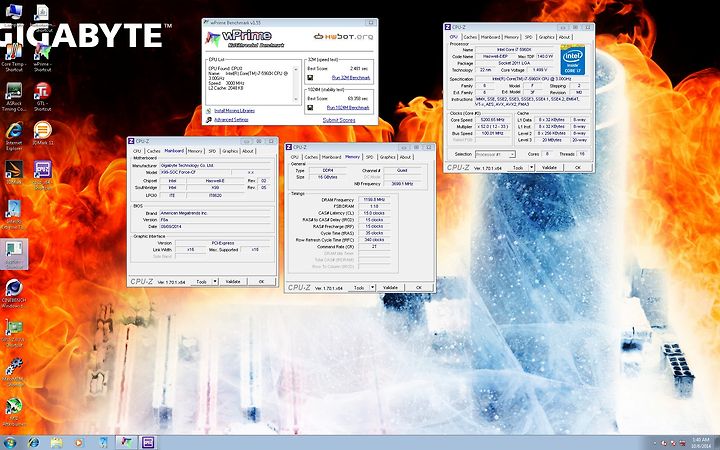The height and width of the screenshot is (450, 720).
Task: Switch to wPrime via its taskbar button
Action: click(x=126, y=443)
